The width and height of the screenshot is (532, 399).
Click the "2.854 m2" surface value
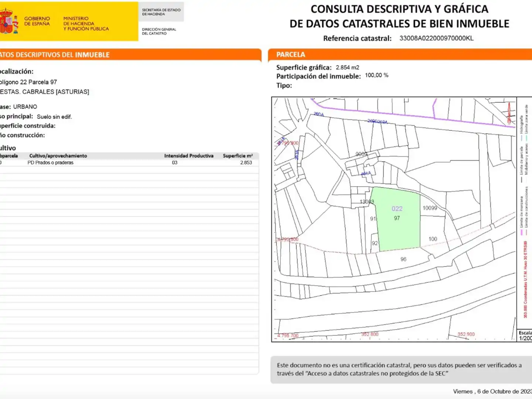[347, 68]
